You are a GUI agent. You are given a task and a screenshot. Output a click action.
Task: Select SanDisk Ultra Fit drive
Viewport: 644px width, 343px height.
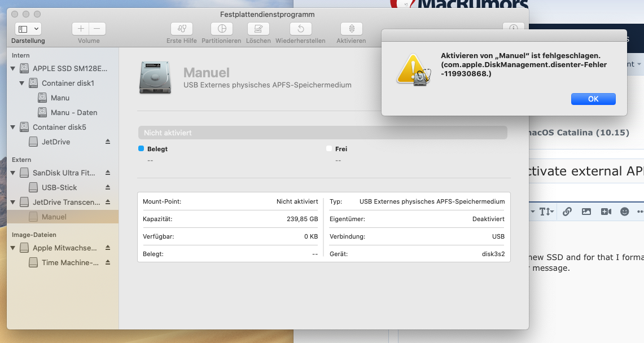click(63, 173)
